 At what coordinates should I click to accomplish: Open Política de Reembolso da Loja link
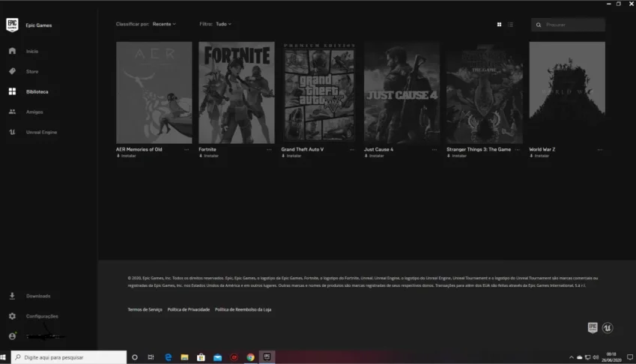pos(243,309)
